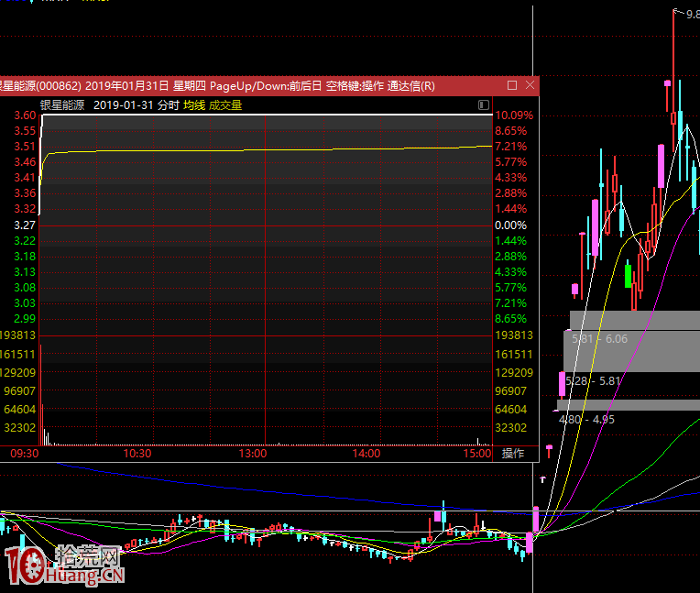This screenshot has width=700, height=593.
Task: Click the 14:00 time mark on the axis
Action: (x=366, y=454)
